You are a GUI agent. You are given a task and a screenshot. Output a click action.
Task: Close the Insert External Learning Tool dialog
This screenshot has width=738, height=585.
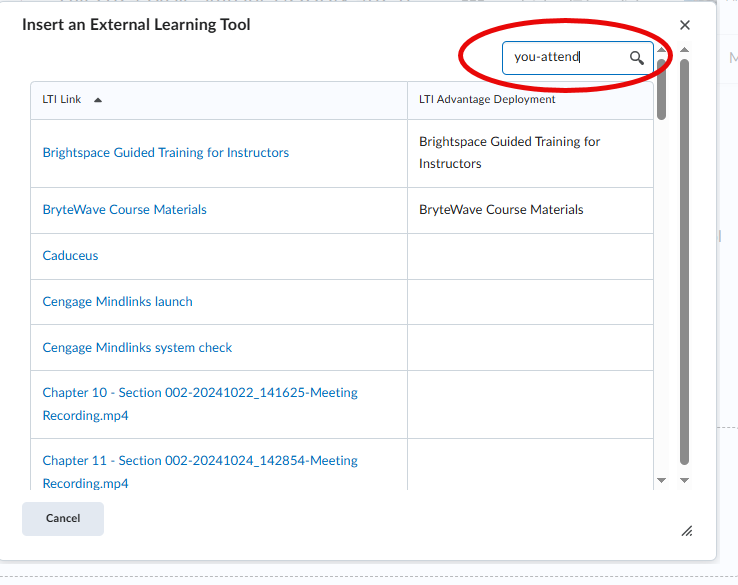click(x=685, y=25)
